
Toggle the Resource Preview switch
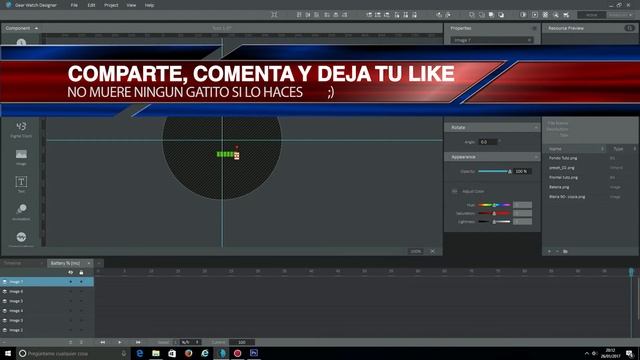click(629, 28)
